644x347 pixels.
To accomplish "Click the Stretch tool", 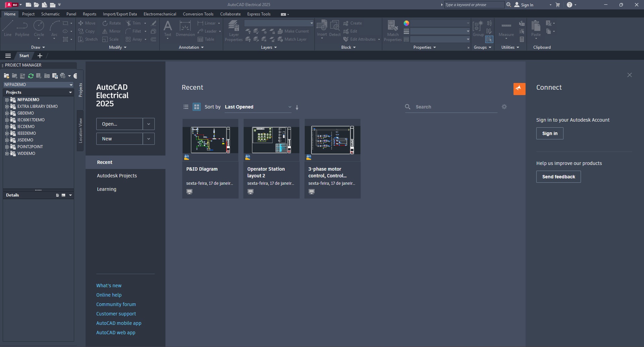I will [88, 39].
